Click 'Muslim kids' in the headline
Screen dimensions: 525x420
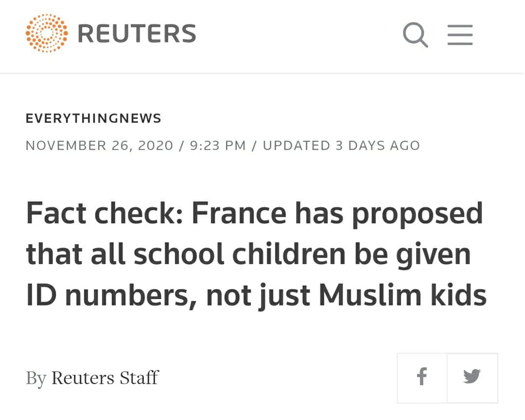[403, 295]
